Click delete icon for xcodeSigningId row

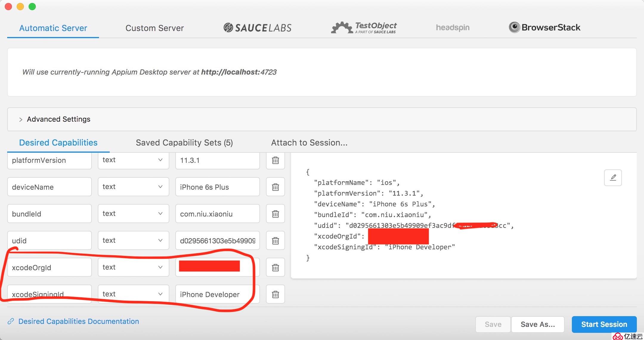point(275,294)
